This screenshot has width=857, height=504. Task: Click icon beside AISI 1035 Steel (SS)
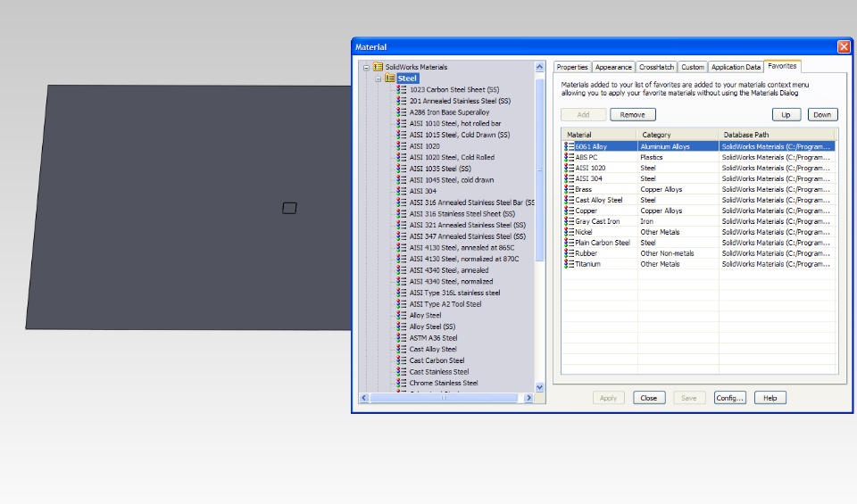click(x=402, y=169)
